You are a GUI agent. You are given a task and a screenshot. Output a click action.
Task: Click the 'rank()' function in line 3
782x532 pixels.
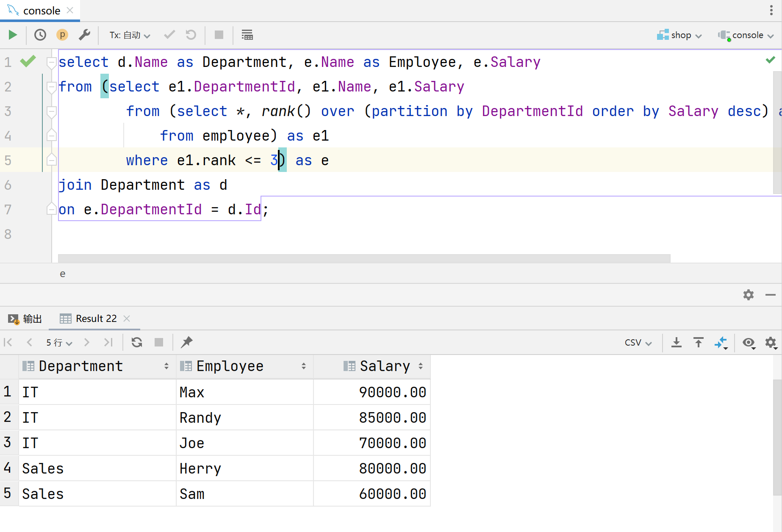pyautogui.click(x=286, y=111)
